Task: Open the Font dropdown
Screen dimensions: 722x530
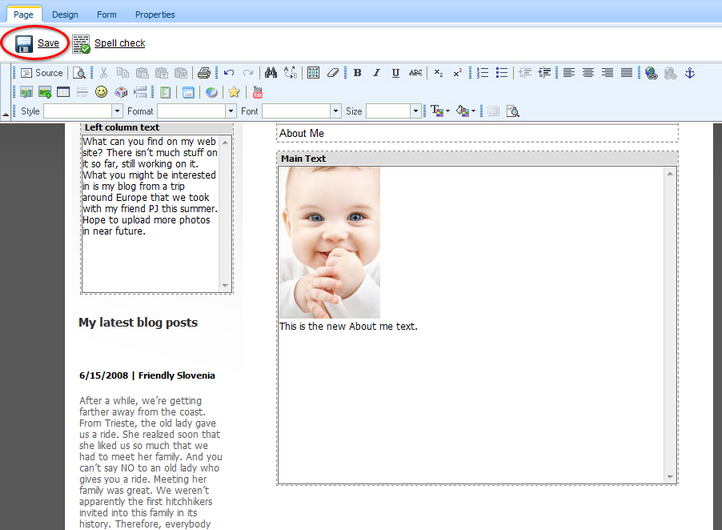Action: click(x=336, y=111)
